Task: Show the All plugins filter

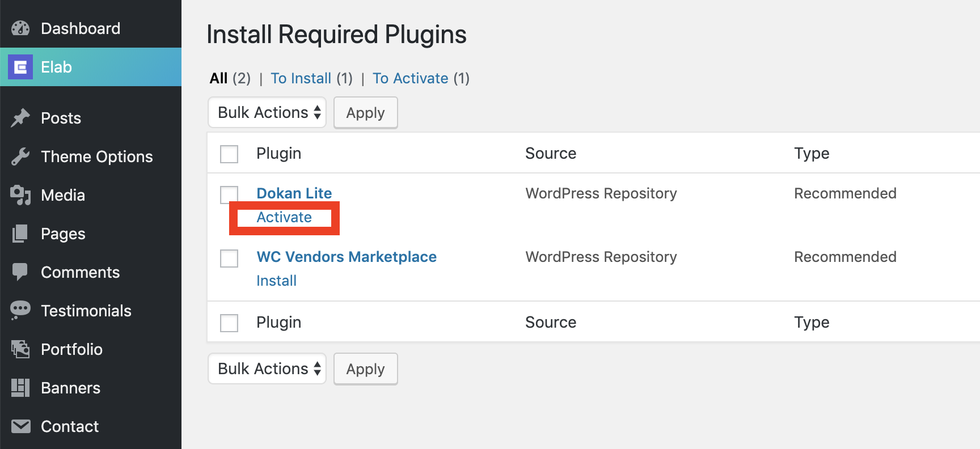Action: (x=219, y=78)
